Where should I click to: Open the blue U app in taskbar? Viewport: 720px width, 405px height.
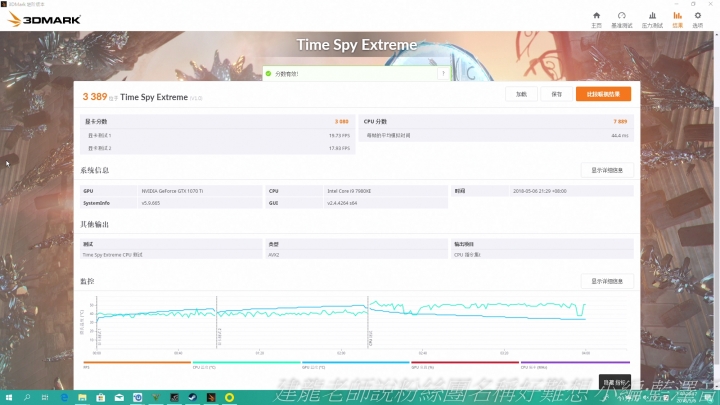click(x=137, y=397)
